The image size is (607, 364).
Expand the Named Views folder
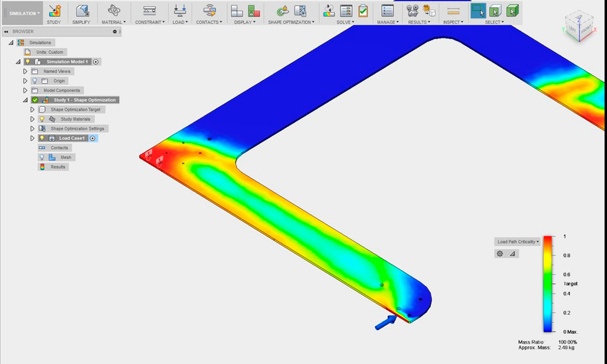(x=25, y=71)
